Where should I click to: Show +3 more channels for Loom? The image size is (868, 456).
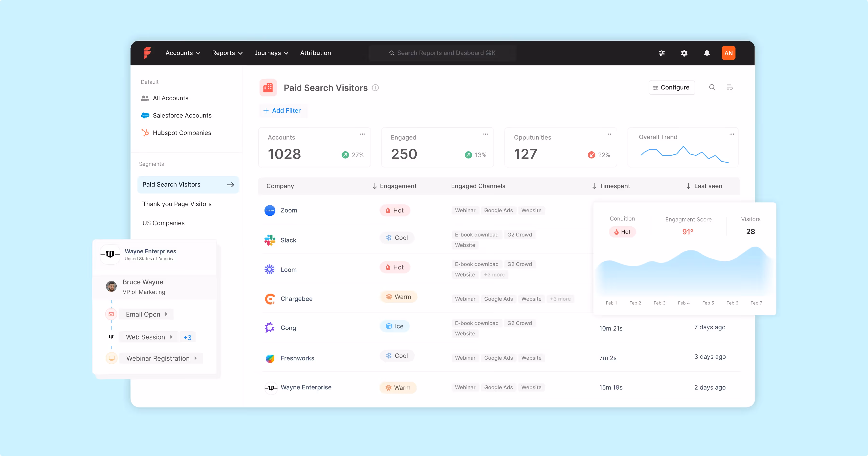coord(494,275)
